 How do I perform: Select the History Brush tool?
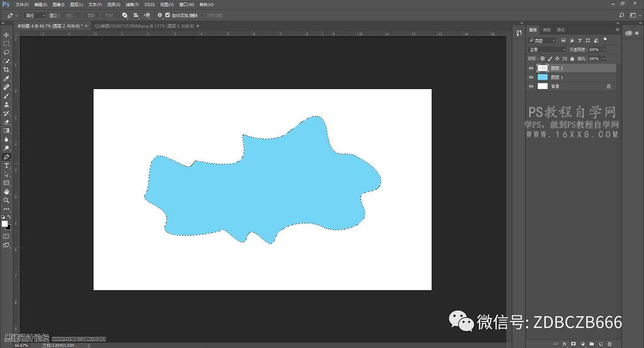[x=6, y=114]
